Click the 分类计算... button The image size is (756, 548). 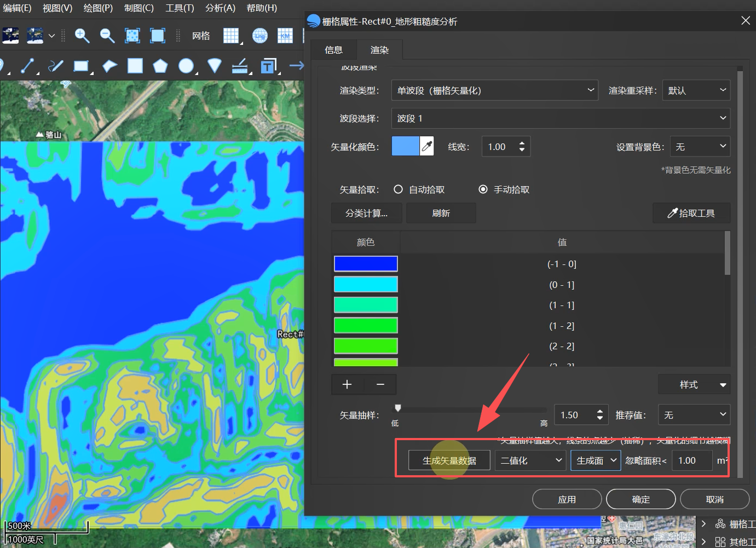pos(366,213)
